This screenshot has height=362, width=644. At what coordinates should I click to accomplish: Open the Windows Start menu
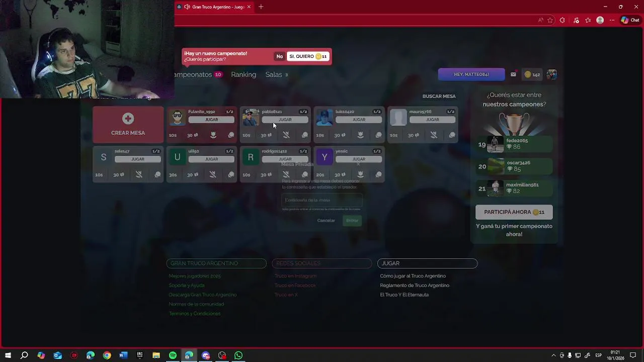[x=8, y=355]
